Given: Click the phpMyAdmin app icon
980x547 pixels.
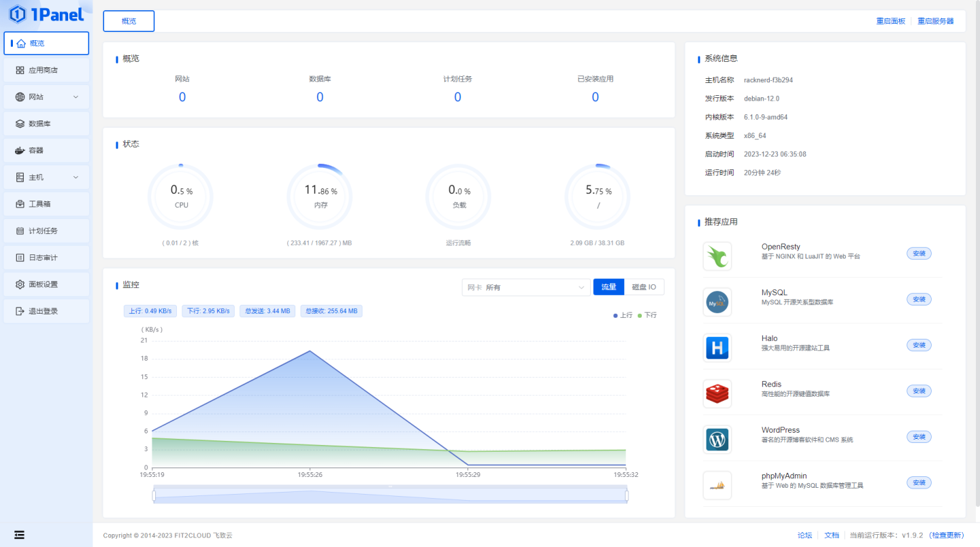Looking at the screenshot, I should (x=717, y=485).
